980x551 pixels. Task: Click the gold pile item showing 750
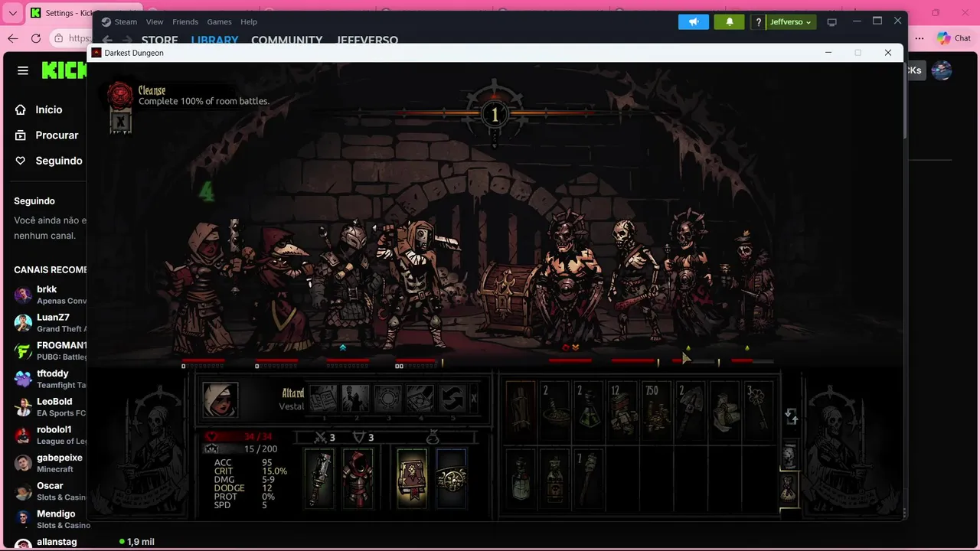[x=655, y=412]
